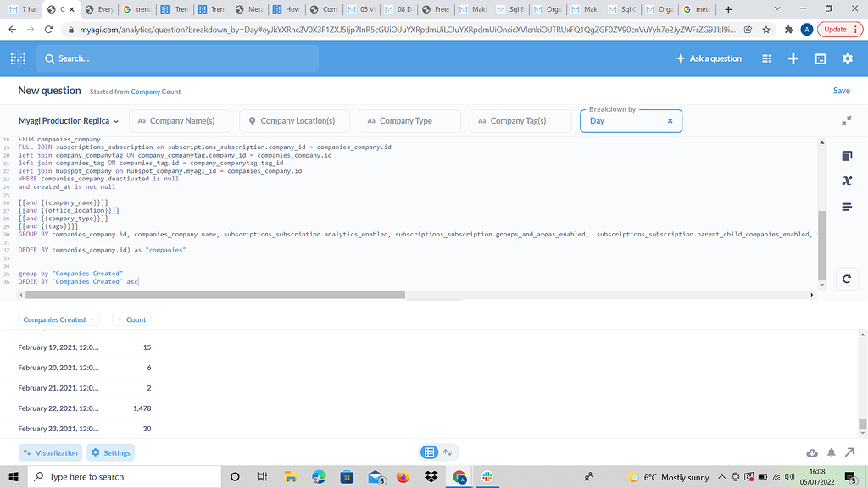Open the browser extensions puzzle icon
This screenshot has width=868, height=488.
[x=789, y=30]
